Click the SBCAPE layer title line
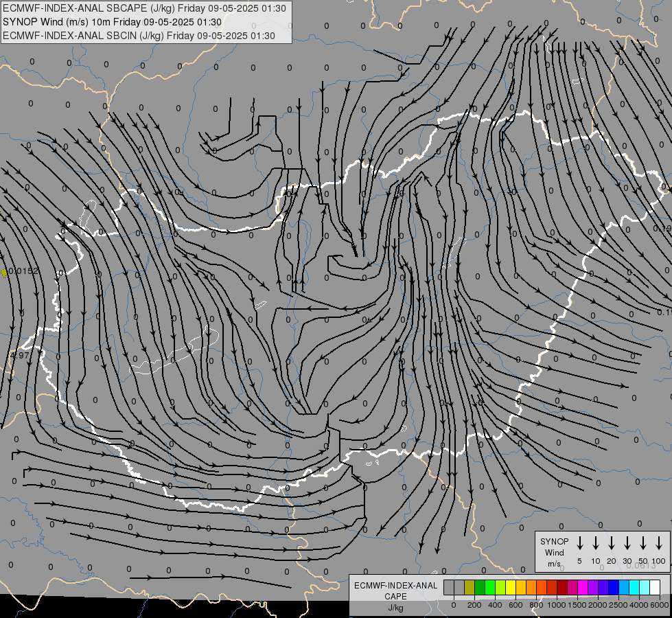Screen dimensions: 672x618 point(144,8)
